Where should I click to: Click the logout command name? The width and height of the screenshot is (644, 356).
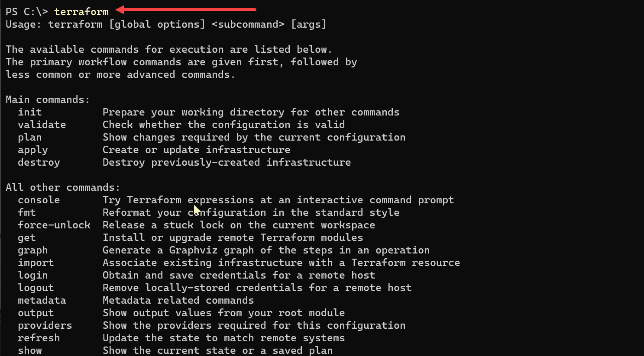point(36,288)
